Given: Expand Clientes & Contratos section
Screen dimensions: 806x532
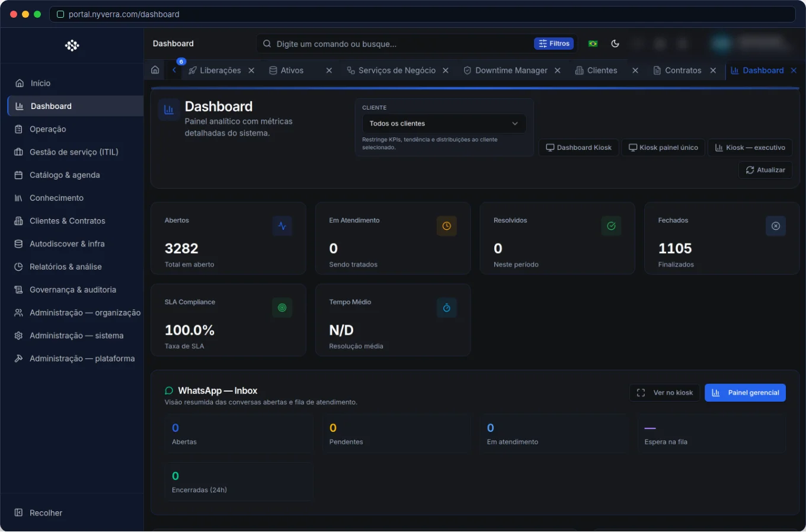Looking at the screenshot, I should [75, 221].
